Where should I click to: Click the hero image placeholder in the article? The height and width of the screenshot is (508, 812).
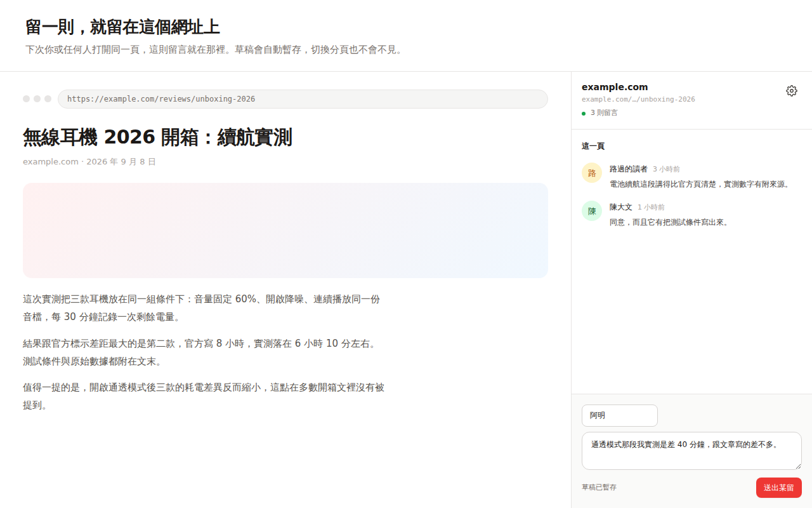pyautogui.click(x=285, y=231)
